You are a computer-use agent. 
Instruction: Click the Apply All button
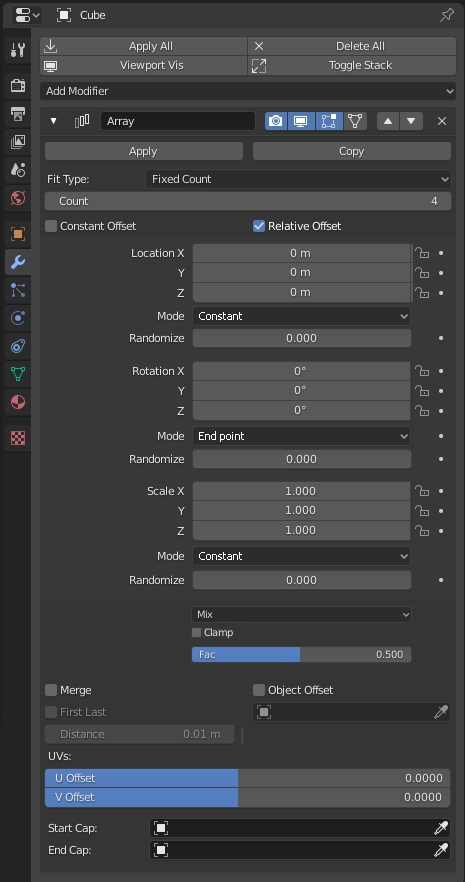tap(143, 46)
